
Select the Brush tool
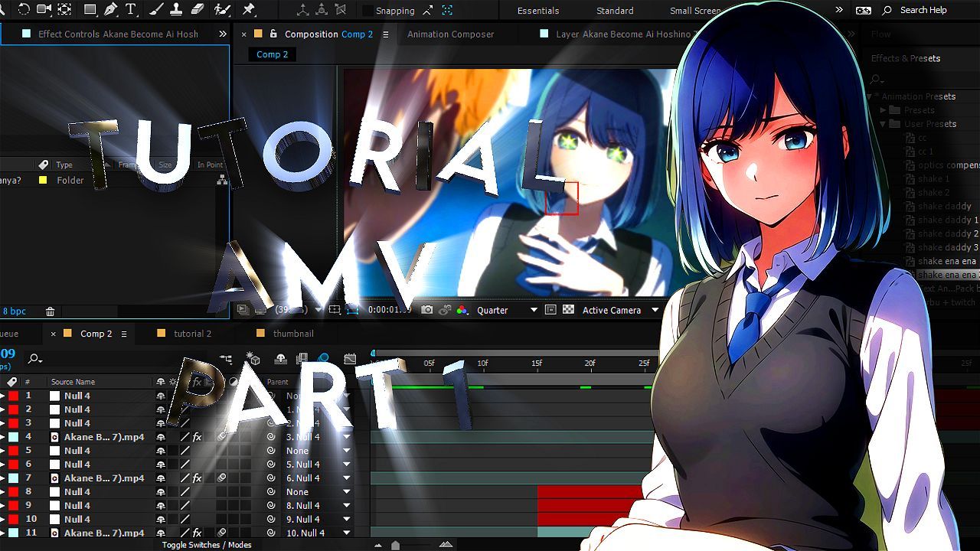156,10
